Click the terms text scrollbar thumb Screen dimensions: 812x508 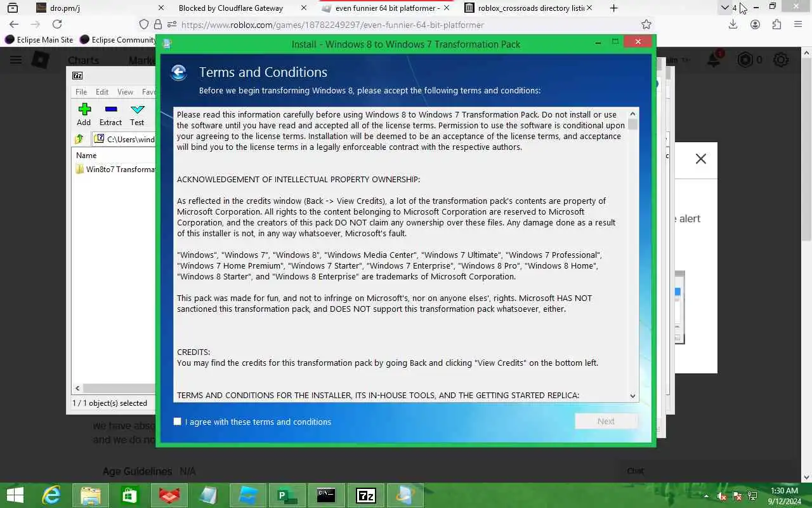click(x=632, y=124)
